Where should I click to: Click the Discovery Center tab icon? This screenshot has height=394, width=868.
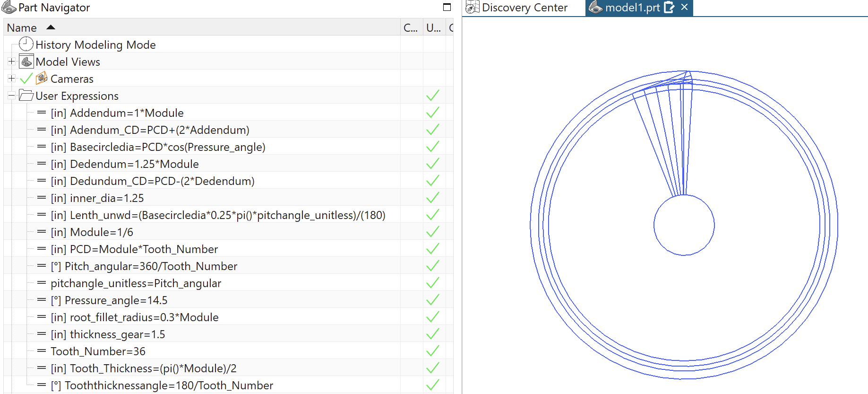pyautogui.click(x=472, y=7)
